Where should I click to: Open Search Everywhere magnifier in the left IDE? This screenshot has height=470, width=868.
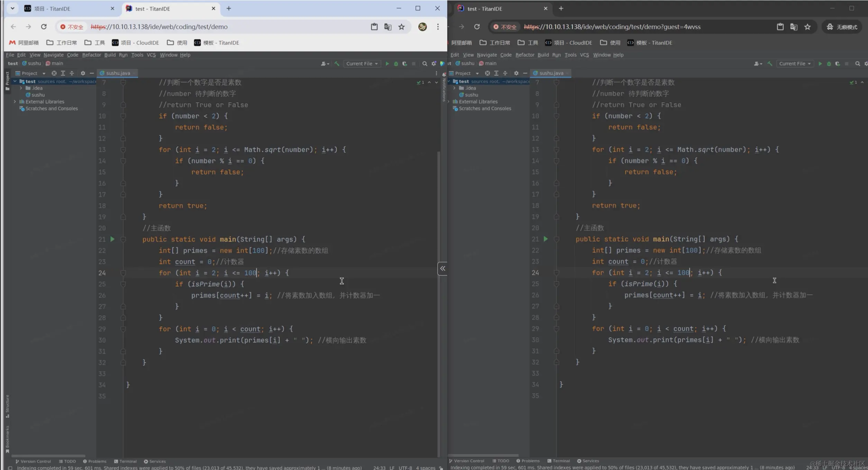coord(424,64)
